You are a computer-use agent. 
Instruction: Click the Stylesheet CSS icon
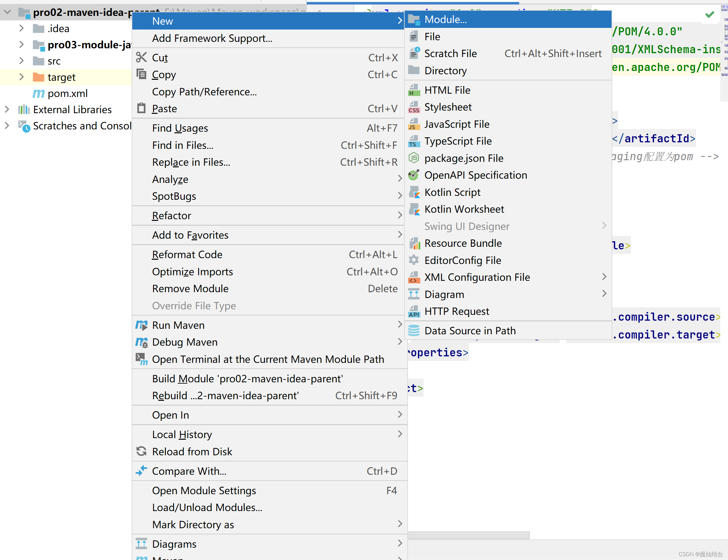(x=414, y=107)
